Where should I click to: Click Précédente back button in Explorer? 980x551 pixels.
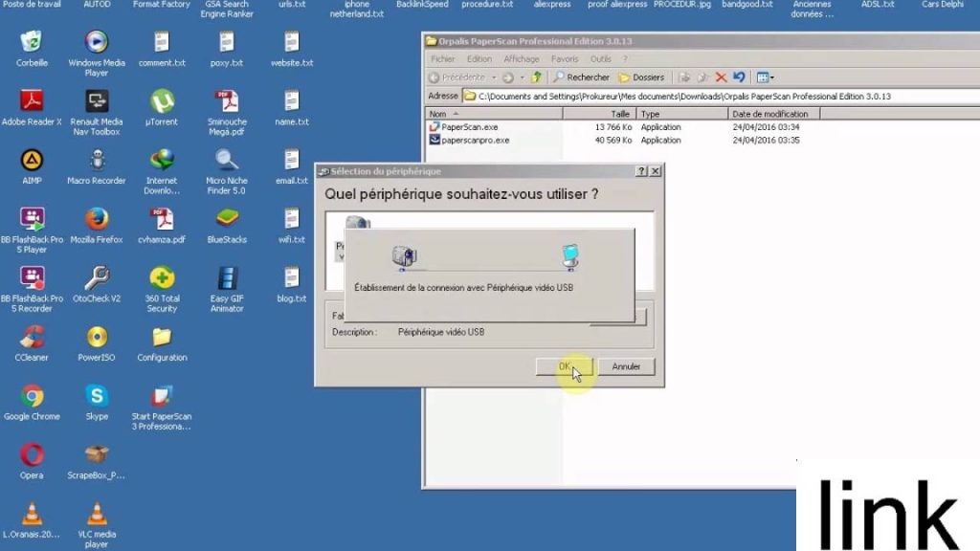pyautogui.click(x=457, y=77)
